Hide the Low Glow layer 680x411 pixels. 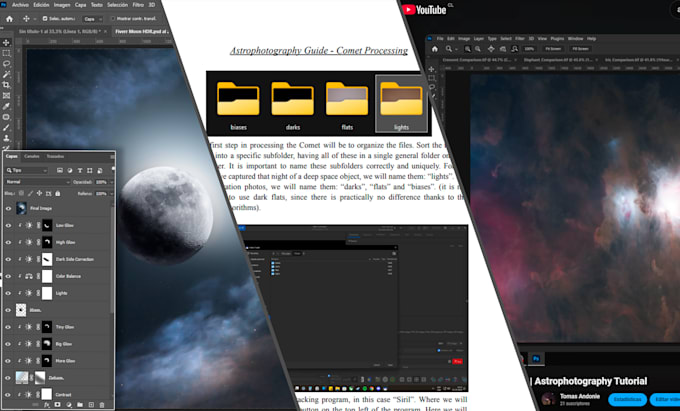tap(8, 225)
